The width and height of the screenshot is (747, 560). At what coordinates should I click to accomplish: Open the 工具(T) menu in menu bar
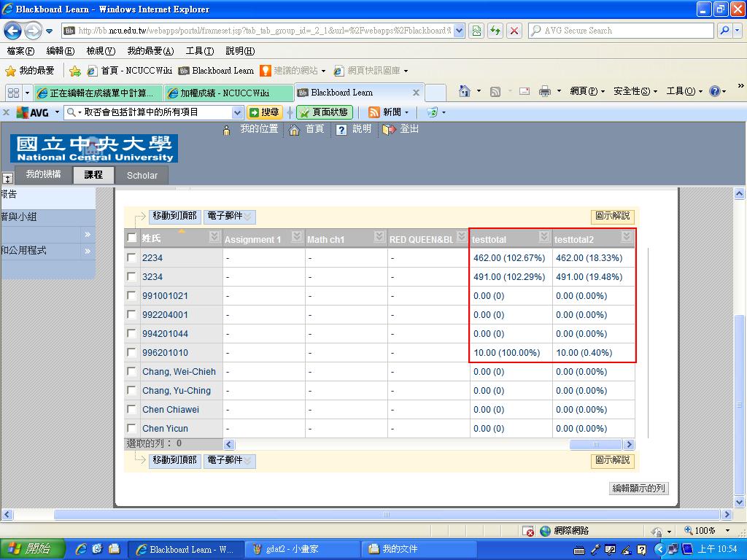pyautogui.click(x=199, y=51)
